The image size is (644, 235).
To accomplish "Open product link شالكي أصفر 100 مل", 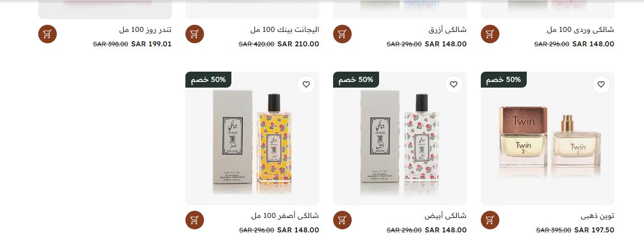I will (x=285, y=216).
